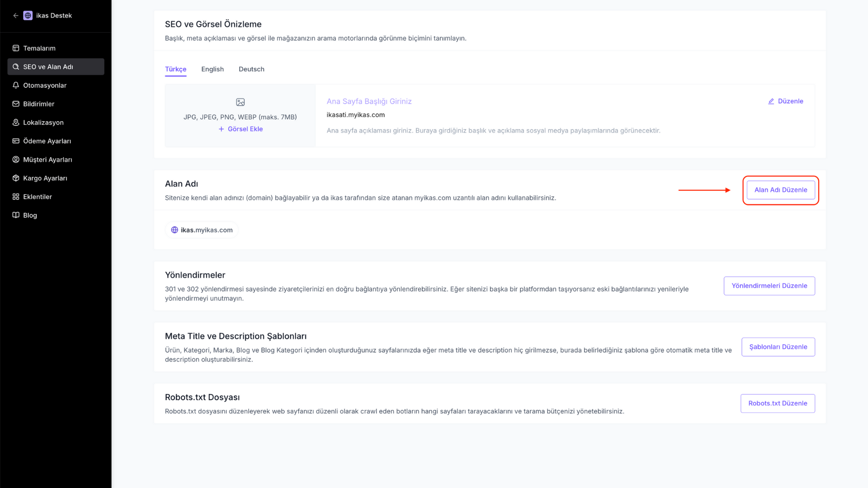
Task: Click the SEO ve Görsel Önizleme heading
Action: pyautogui.click(x=213, y=24)
